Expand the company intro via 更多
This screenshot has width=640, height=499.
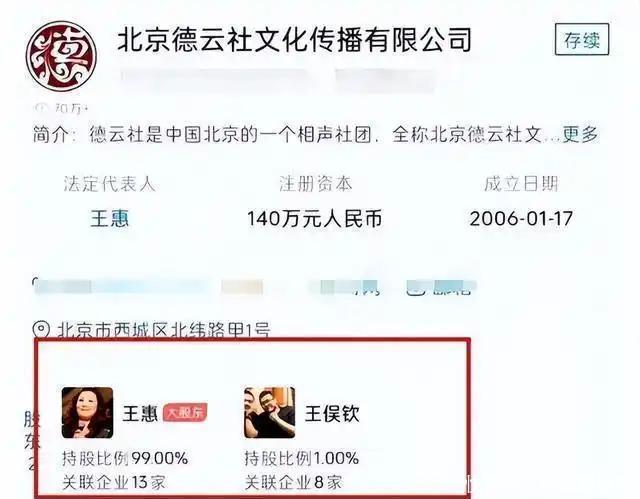click(580, 135)
